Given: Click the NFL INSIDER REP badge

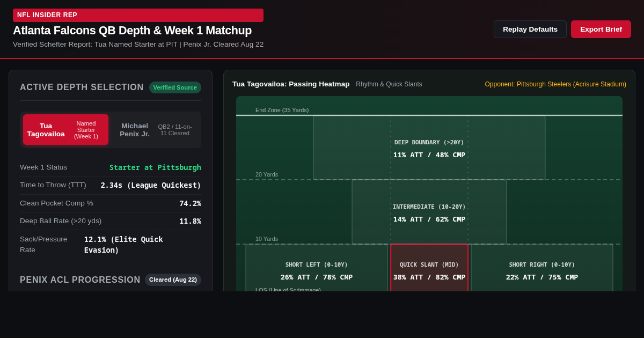Looking at the screenshot, I should click(138, 15).
